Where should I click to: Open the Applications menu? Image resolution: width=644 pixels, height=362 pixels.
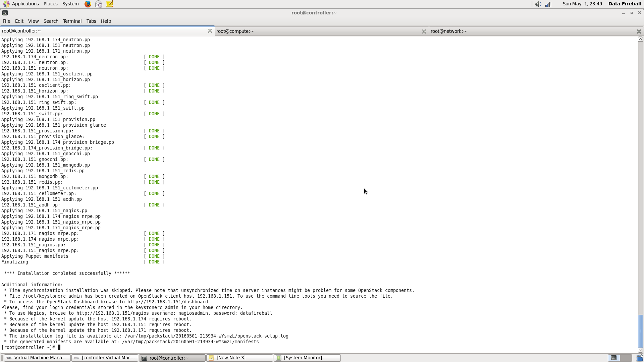pos(25,4)
